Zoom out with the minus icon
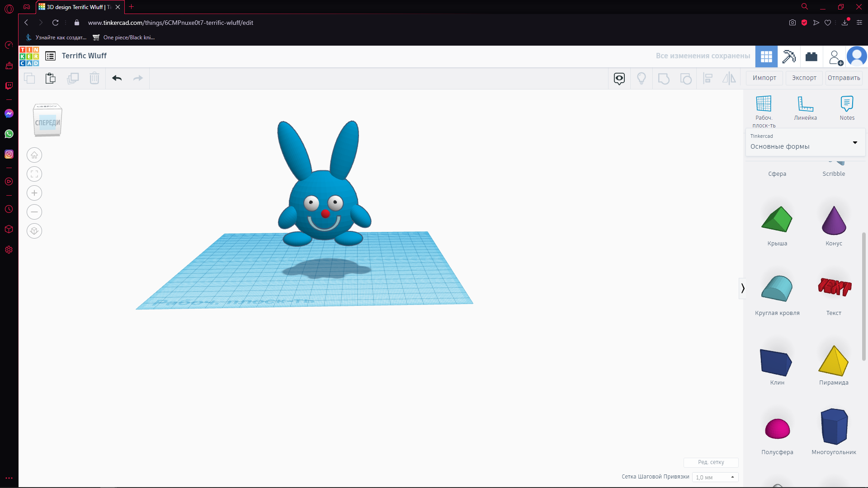 point(34,212)
